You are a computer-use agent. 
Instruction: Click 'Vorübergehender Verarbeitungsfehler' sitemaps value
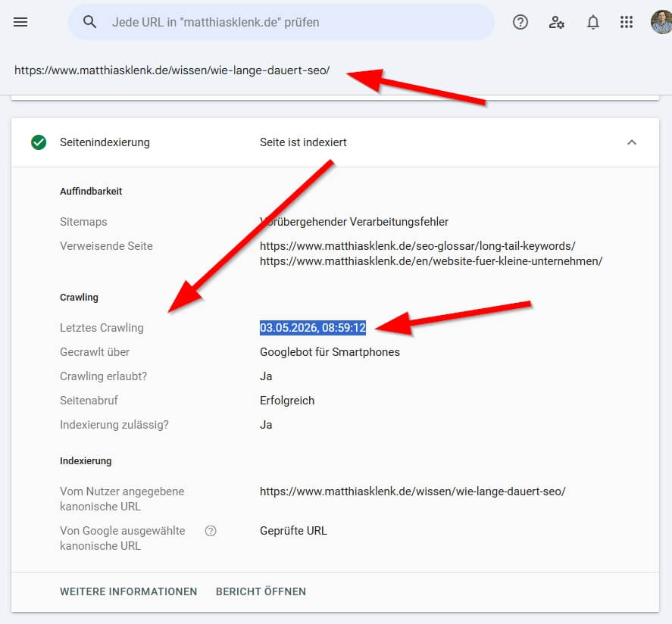(354, 222)
